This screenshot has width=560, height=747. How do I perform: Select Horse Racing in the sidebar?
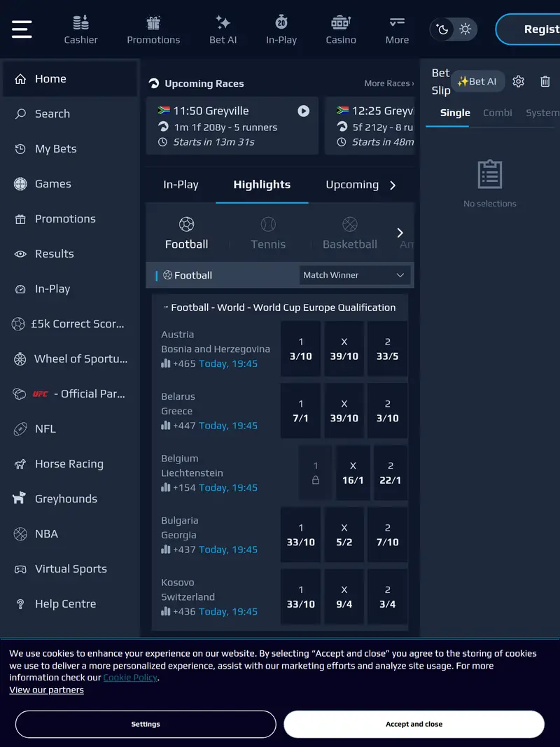(69, 463)
